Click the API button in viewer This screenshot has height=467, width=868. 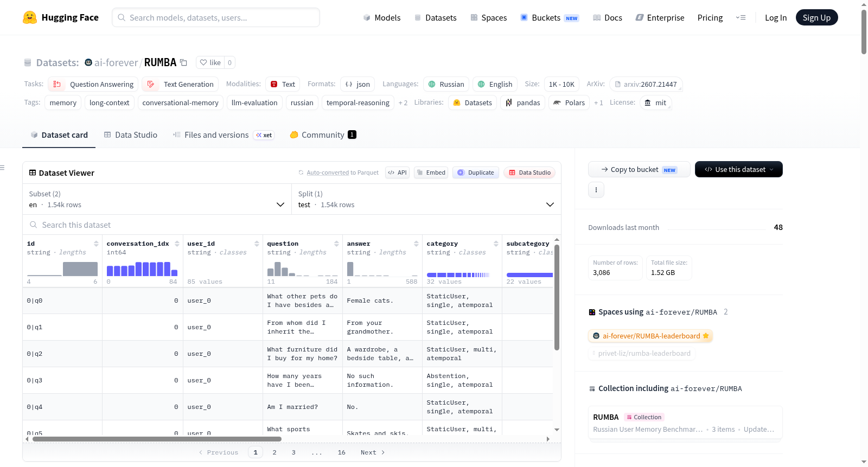point(397,172)
